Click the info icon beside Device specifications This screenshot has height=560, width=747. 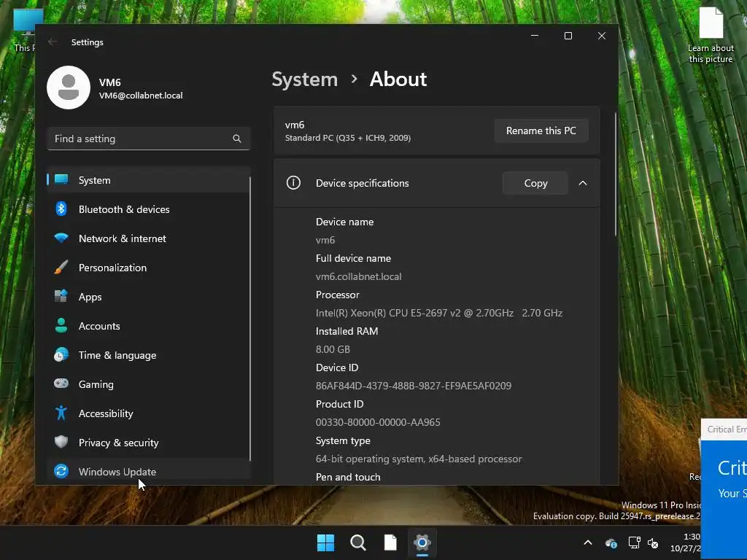coord(293,182)
